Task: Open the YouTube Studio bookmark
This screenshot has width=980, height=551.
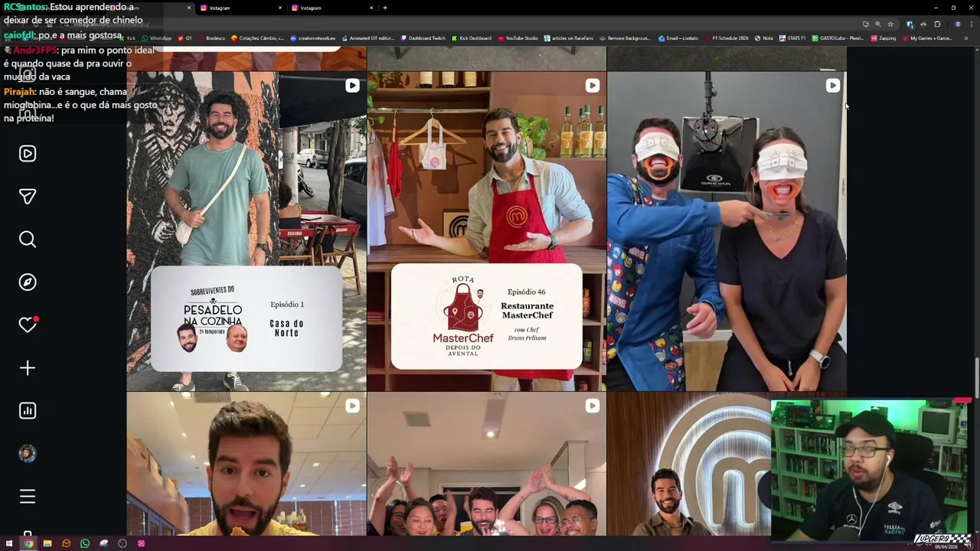Action: coord(518,38)
